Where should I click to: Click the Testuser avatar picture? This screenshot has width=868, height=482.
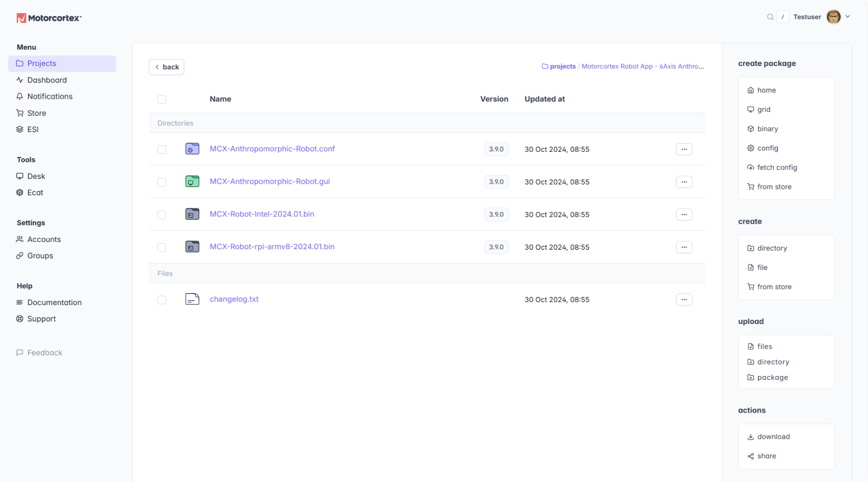[833, 17]
